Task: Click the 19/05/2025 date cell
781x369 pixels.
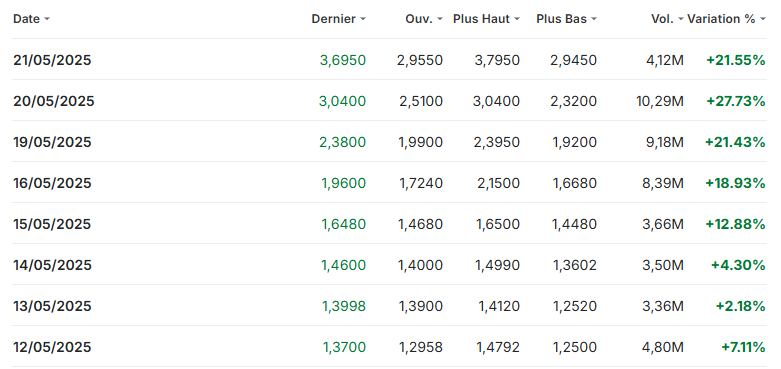Action: (x=52, y=142)
